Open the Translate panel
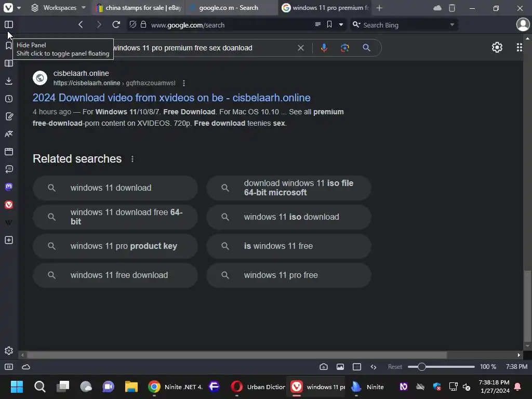The height and width of the screenshot is (399, 532). coord(9,134)
